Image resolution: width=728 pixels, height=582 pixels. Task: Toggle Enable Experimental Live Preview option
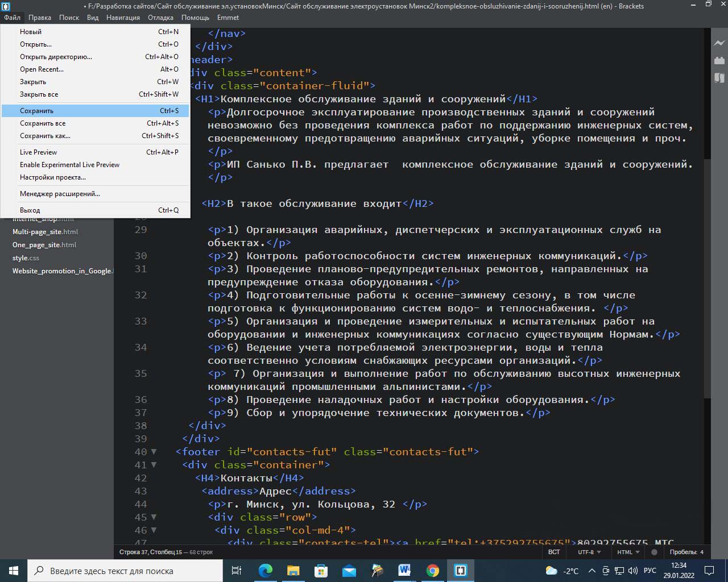pos(69,165)
